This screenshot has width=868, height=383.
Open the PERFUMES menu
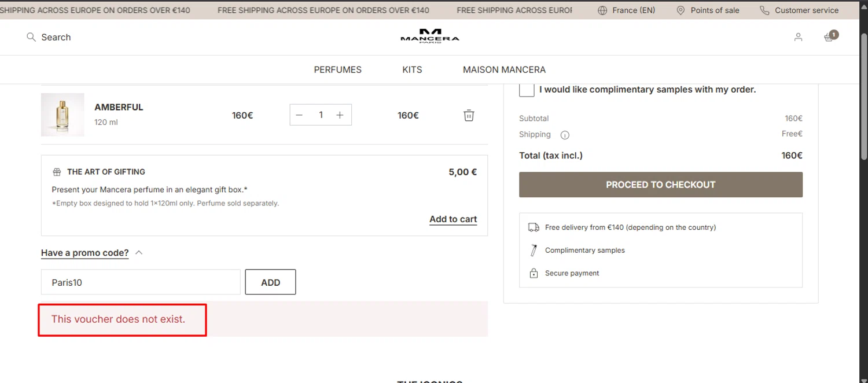(x=338, y=69)
